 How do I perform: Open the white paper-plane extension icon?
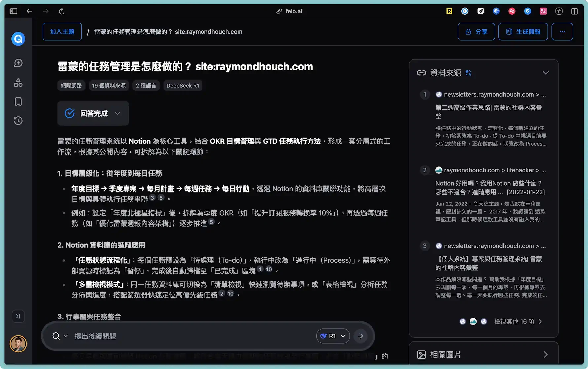point(481,11)
